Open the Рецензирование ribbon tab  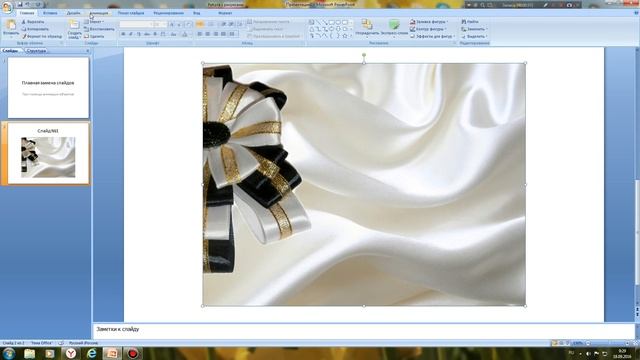click(168, 13)
